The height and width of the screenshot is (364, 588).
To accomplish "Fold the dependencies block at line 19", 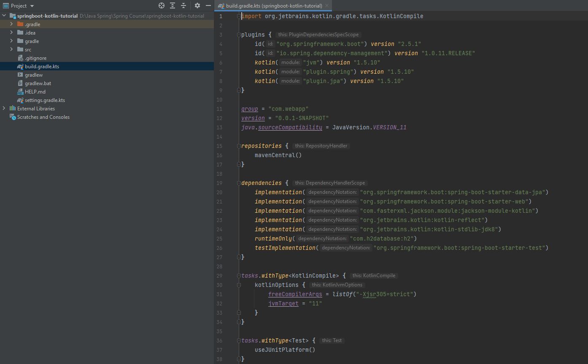I will click(239, 183).
